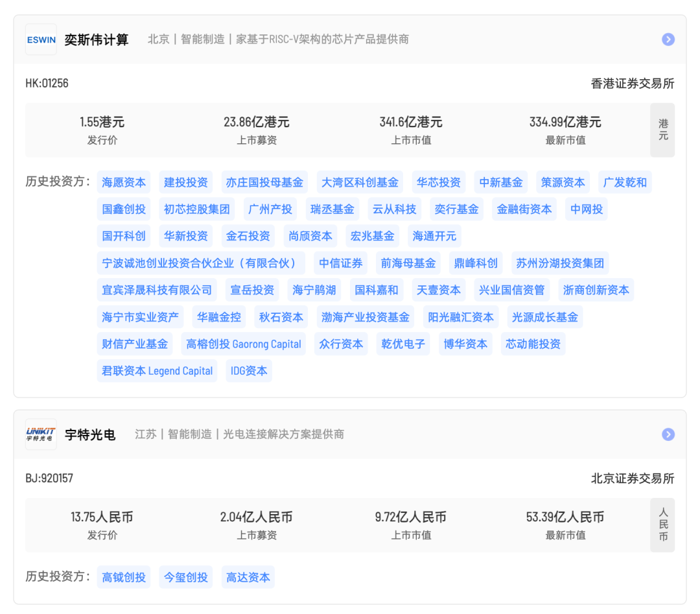Viewport: 700px width, 614px height.
Task: Select investor tag 海通开元
Action: point(434,236)
